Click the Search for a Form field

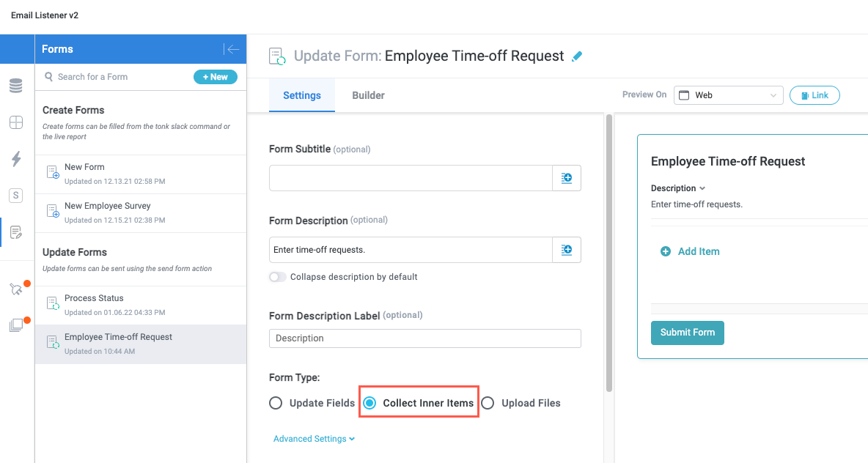[x=117, y=77]
